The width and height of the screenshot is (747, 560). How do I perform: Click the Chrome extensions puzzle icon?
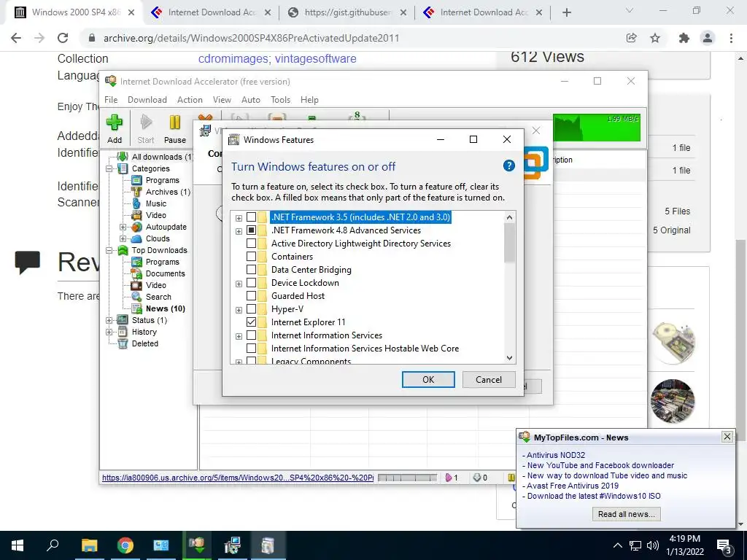point(684,38)
